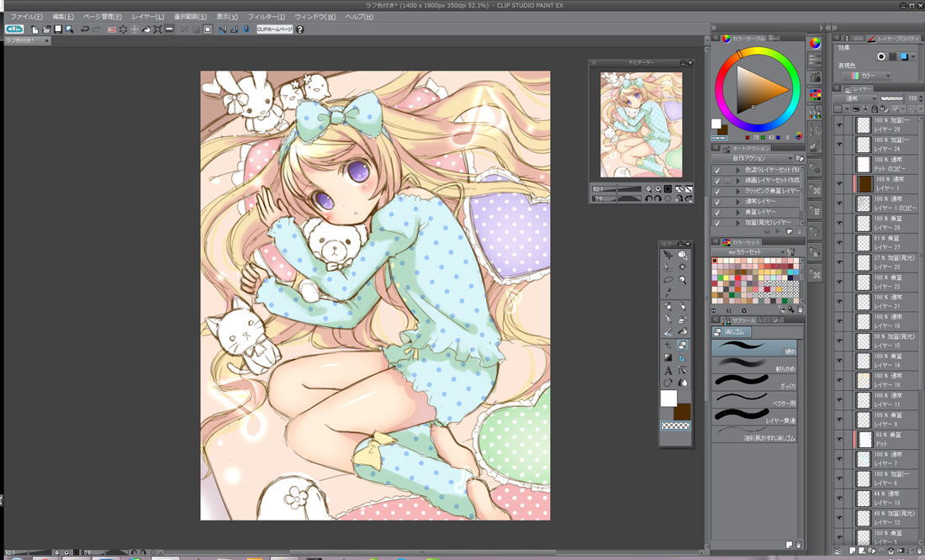The image size is (925, 560).
Task: Click the Navigator preview thumbnail
Action: 642,124
